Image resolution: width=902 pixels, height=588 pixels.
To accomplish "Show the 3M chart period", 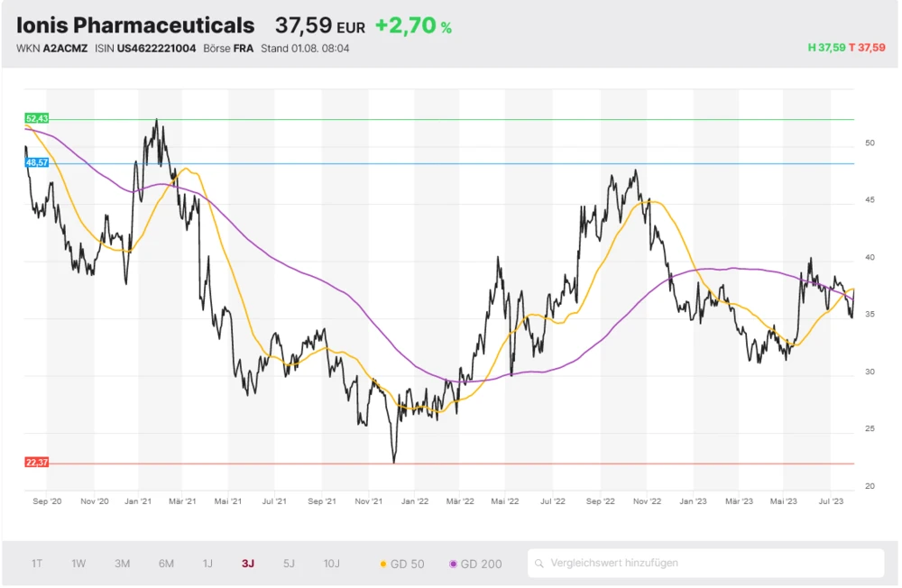I will 122,564.
